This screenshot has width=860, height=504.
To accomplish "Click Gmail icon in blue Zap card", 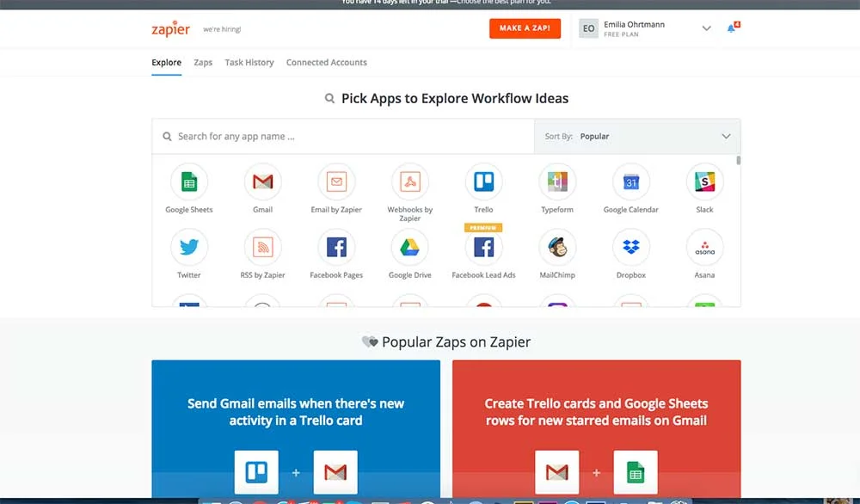I will point(335,472).
